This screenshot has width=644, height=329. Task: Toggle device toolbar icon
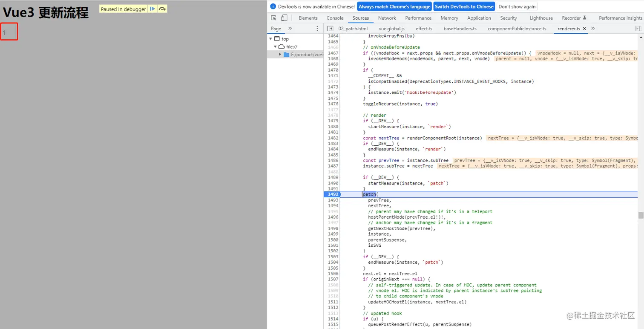coord(284,18)
